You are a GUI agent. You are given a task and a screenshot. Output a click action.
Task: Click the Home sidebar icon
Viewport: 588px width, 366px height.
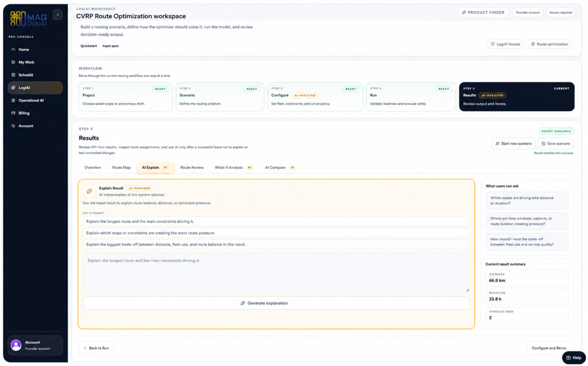click(x=13, y=50)
